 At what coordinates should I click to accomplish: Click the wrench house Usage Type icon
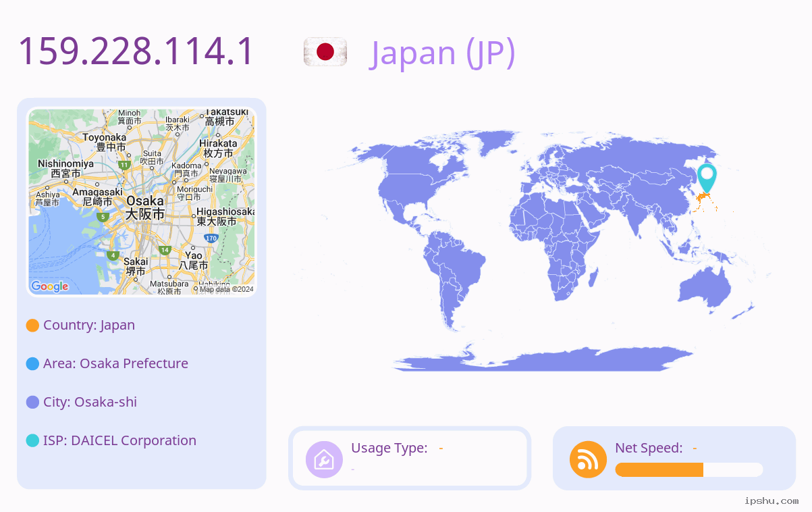pyautogui.click(x=324, y=459)
